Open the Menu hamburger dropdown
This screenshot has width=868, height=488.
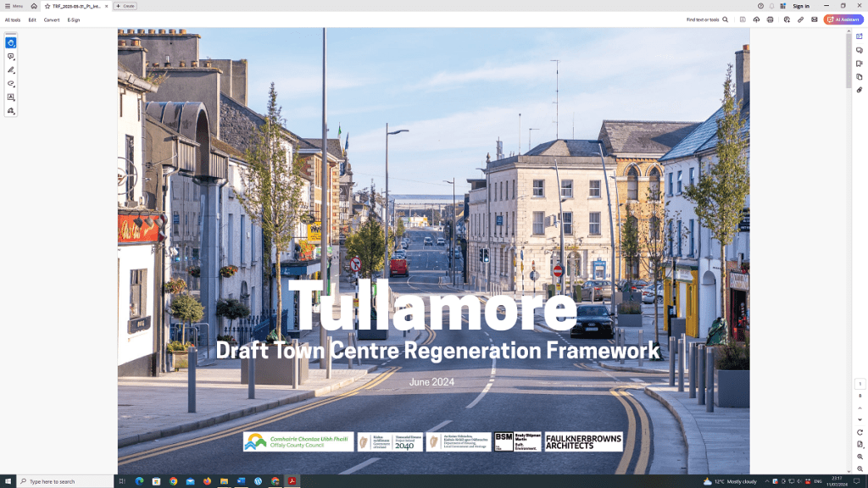14,6
